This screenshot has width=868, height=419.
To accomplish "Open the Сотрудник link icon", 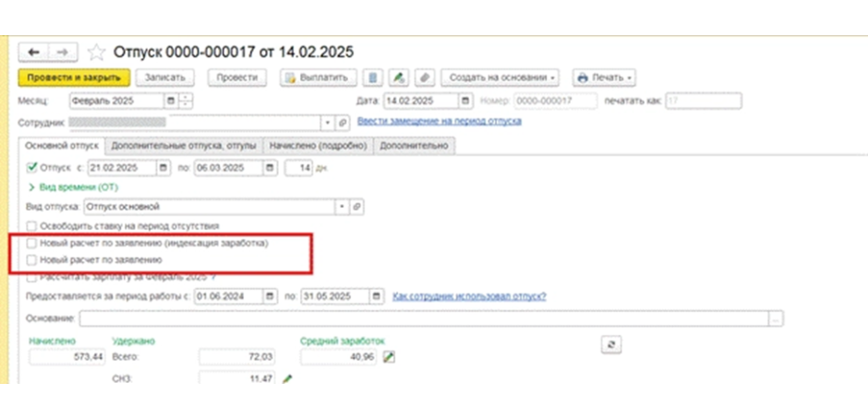I will tap(343, 123).
